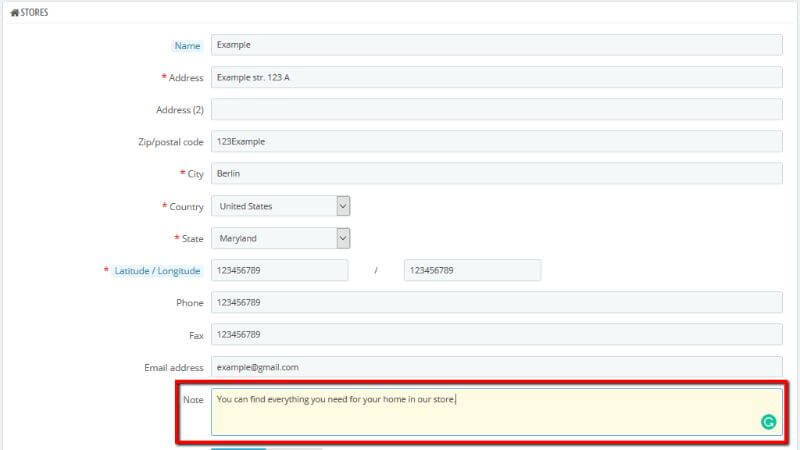Click the Stores home icon
Screen dimensions: 800x450
coord(14,13)
